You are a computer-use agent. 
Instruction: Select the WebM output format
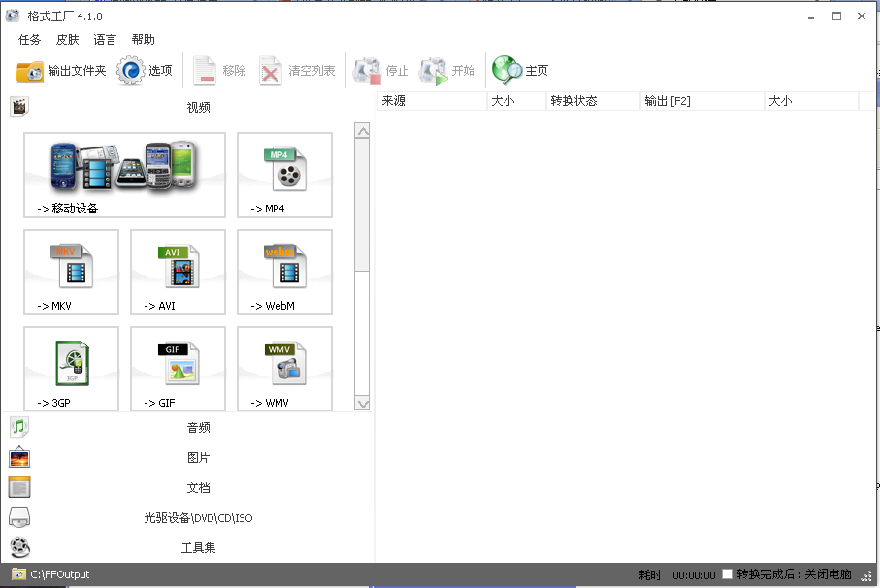pos(284,272)
